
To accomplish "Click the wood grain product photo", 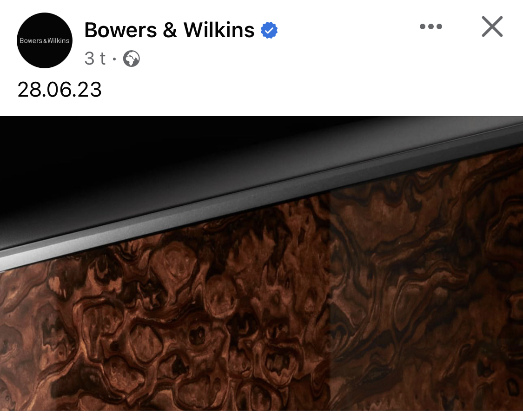I will 261,263.
